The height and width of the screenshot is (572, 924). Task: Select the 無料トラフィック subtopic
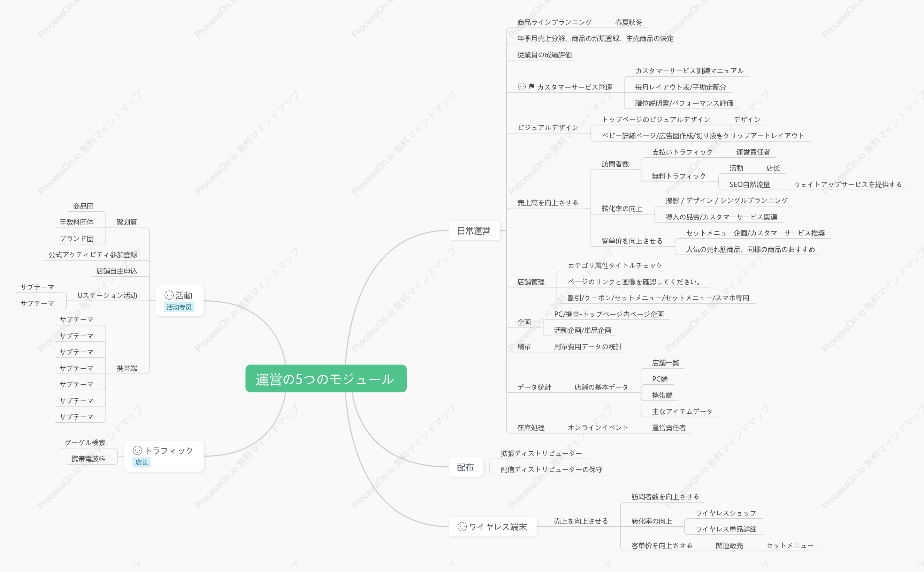[x=679, y=176]
